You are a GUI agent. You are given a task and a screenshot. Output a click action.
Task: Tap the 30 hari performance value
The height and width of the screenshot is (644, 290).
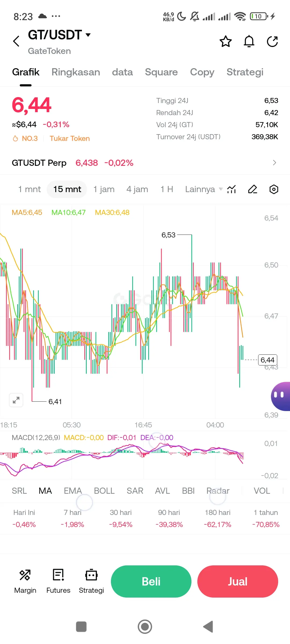click(x=121, y=525)
